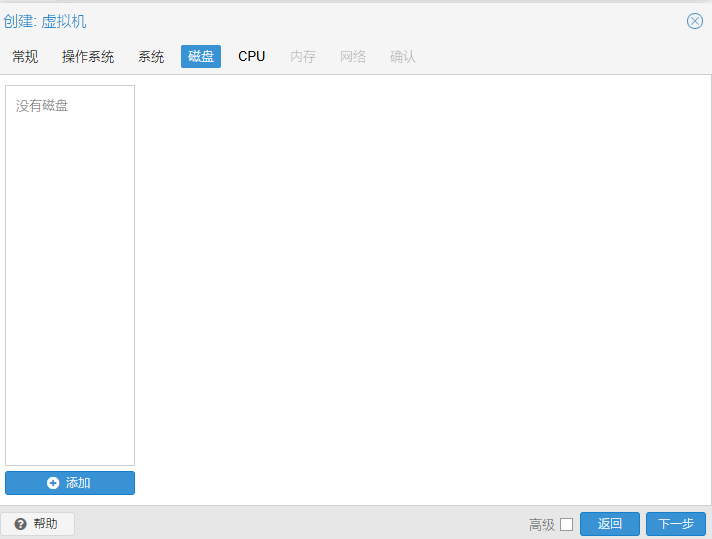The height and width of the screenshot is (539, 712).
Task: Click the 返回 button
Action: (610, 524)
